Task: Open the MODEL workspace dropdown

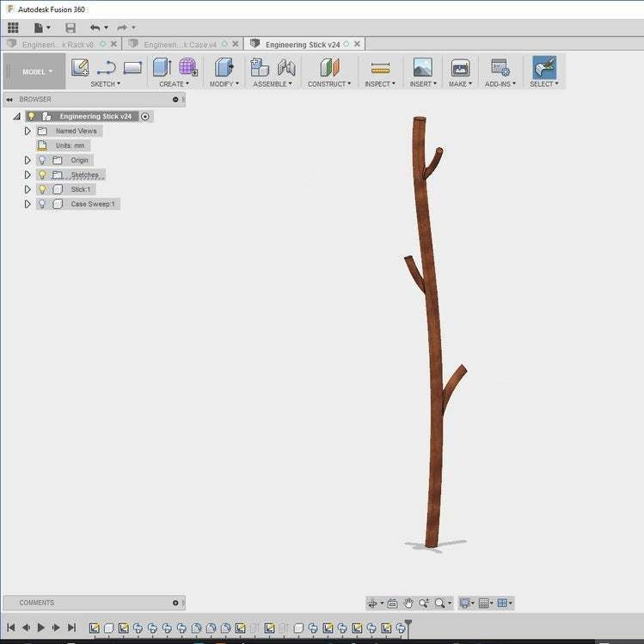Action: pos(38,71)
